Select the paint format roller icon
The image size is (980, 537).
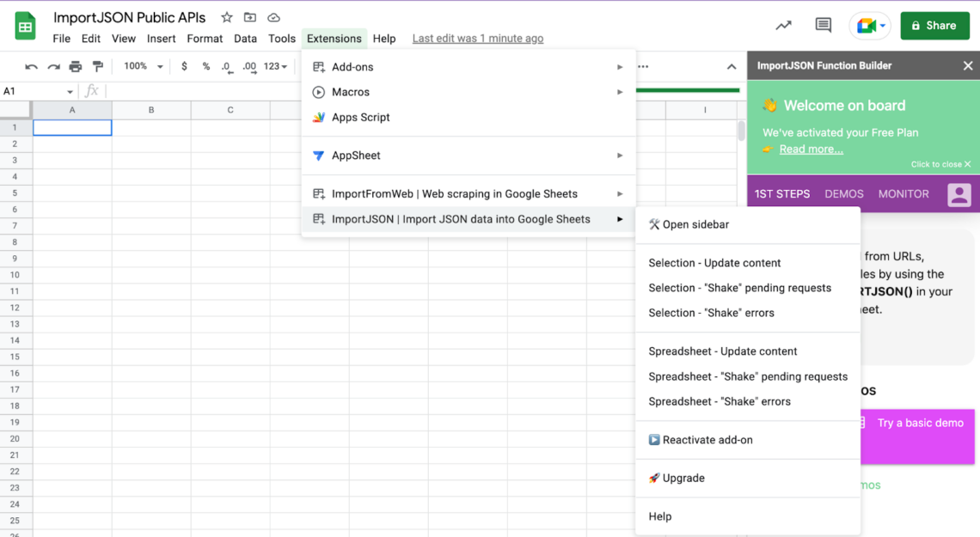point(97,66)
